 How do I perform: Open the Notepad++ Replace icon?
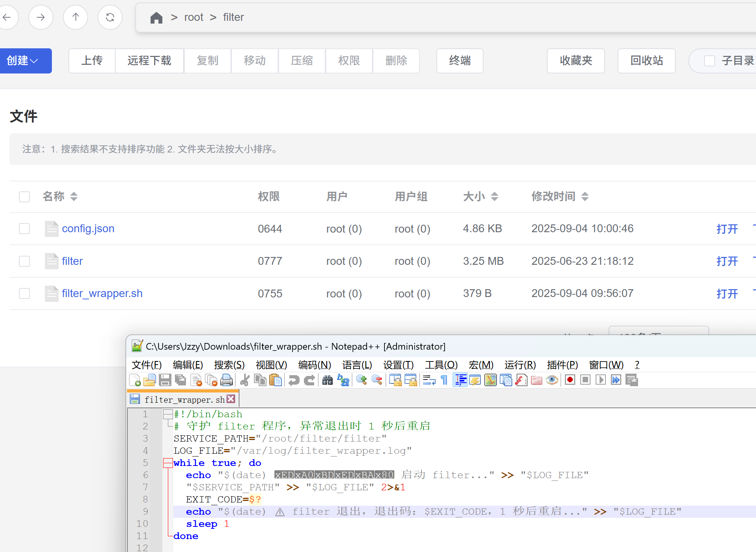click(x=343, y=380)
